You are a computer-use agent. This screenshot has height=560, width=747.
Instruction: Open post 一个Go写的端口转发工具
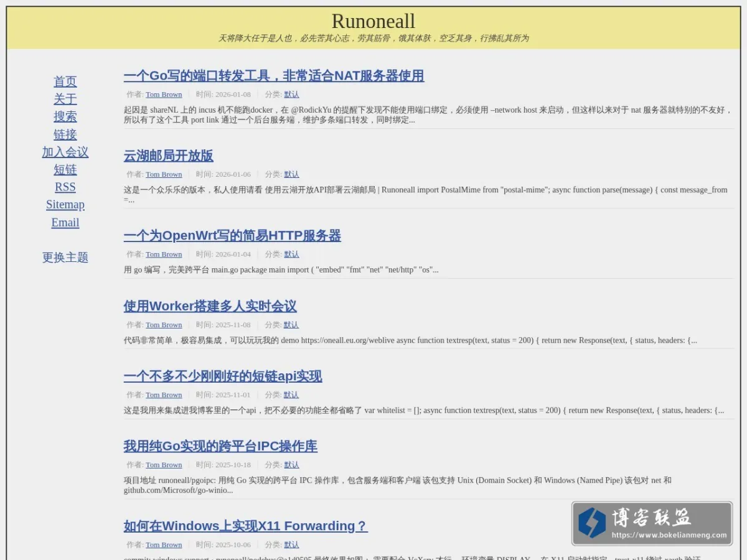pyautogui.click(x=274, y=76)
